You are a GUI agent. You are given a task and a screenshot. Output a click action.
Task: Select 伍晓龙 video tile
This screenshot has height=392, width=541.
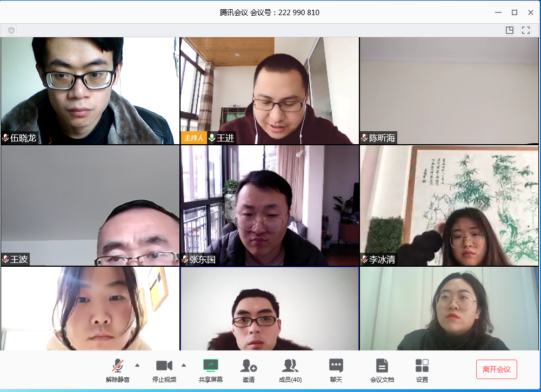pyautogui.click(x=90, y=91)
